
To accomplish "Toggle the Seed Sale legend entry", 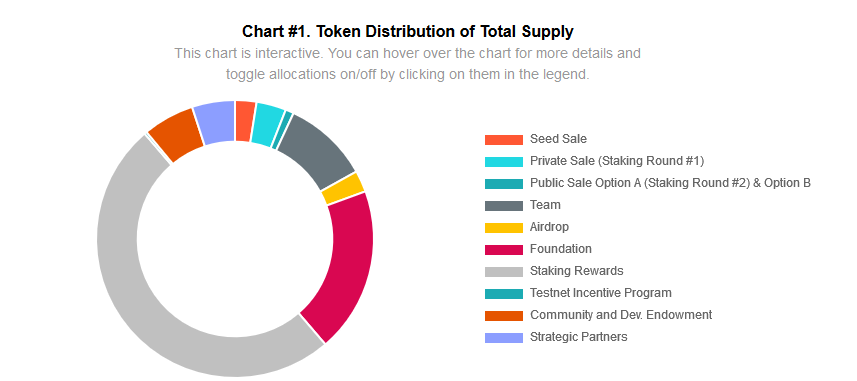I will (x=536, y=139).
